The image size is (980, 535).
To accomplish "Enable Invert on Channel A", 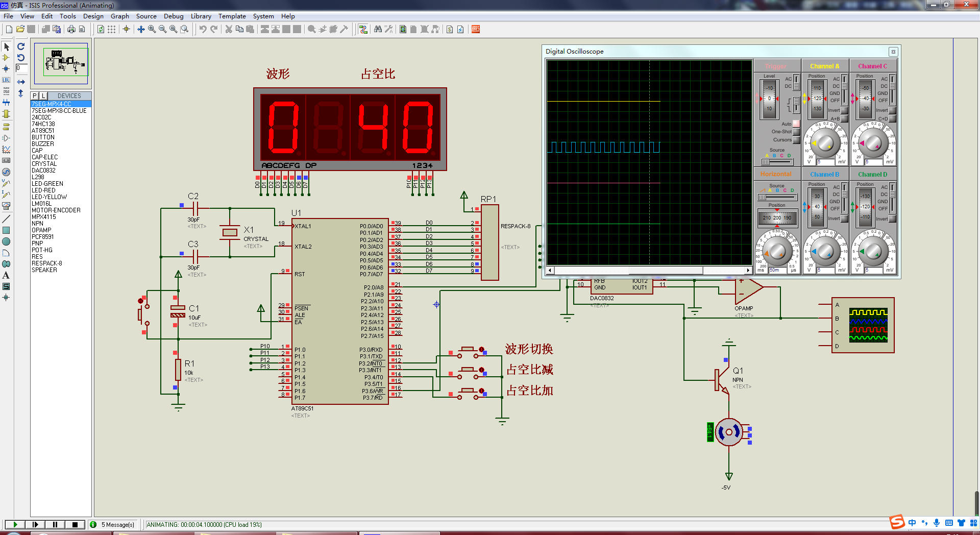I will pyautogui.click(x=844, y=110).
